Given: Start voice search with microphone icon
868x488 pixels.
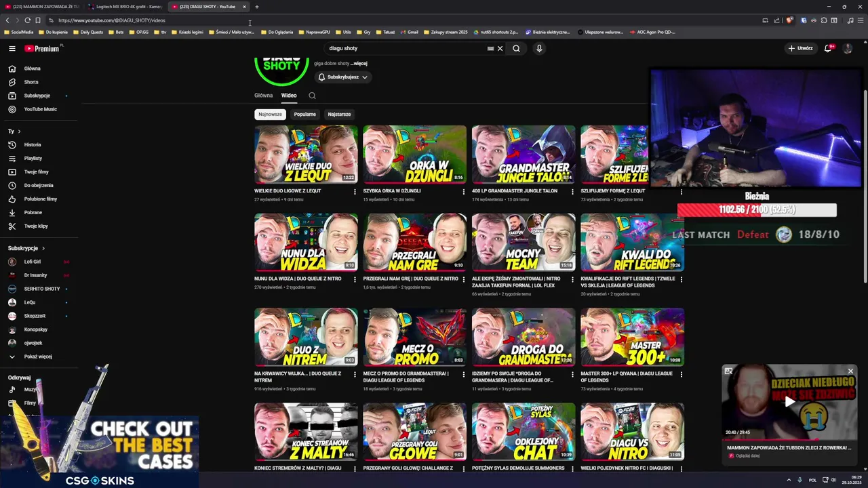Looking at the screenshot, I should [539, 48].
